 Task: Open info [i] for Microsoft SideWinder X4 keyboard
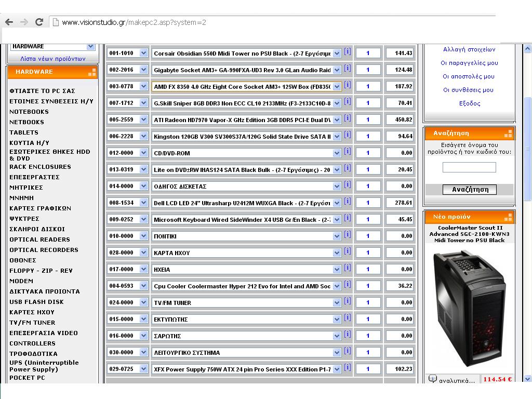[x=348, y=218]
